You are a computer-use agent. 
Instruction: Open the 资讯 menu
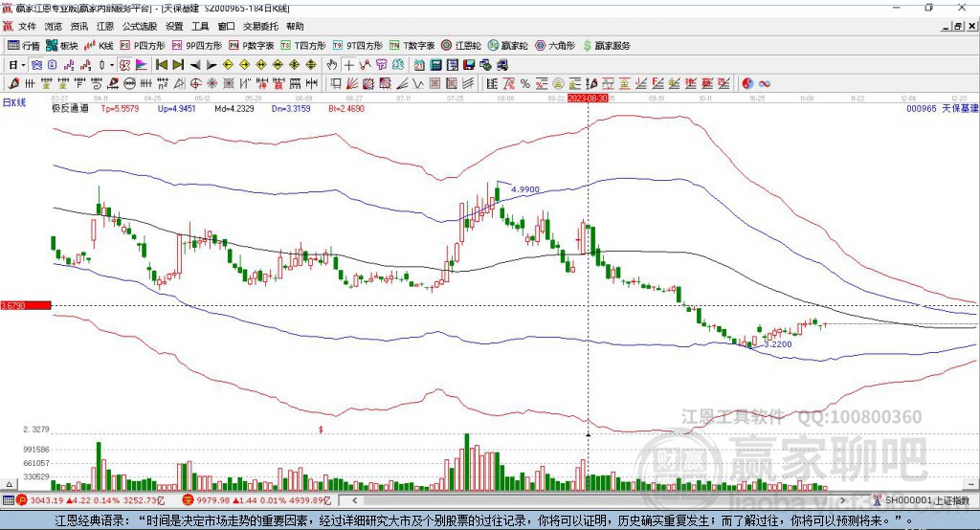tap(79, 26)
